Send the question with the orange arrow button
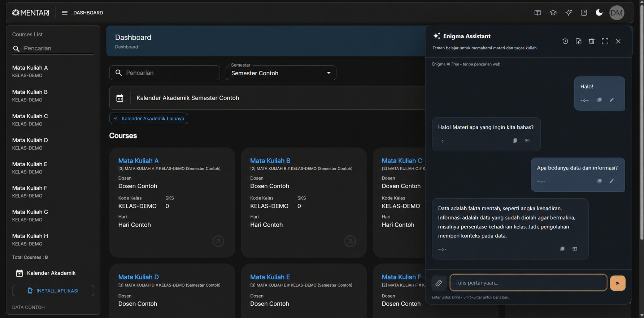The width and height of the screenshot is (644, 318). (x=618, y=283)
